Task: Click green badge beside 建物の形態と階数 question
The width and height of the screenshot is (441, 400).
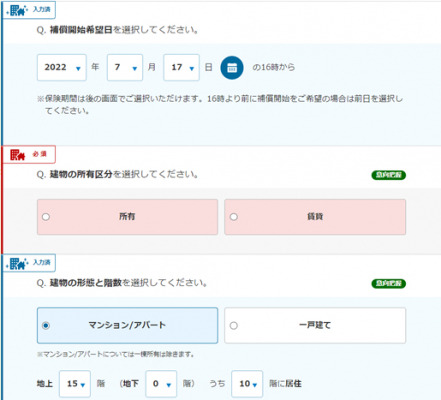Action: click(x=389, y=284)
